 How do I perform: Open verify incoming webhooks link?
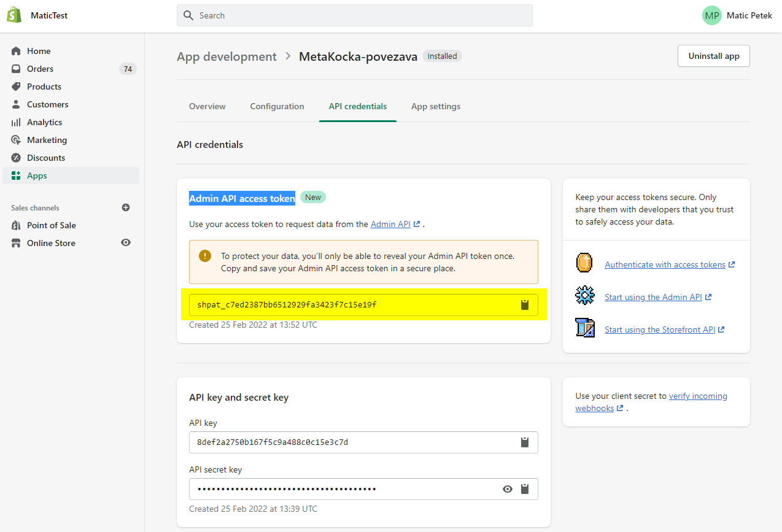(x=651, y=402)
